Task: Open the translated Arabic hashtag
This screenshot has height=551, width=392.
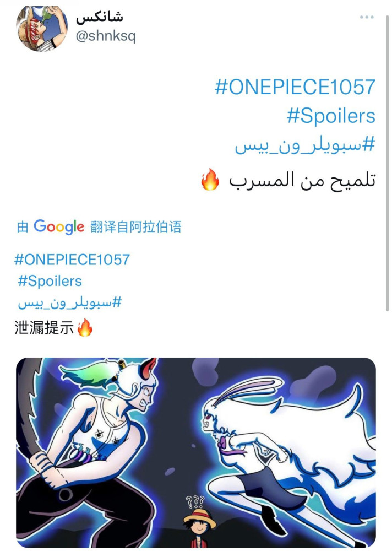Action: click(69, 302)
